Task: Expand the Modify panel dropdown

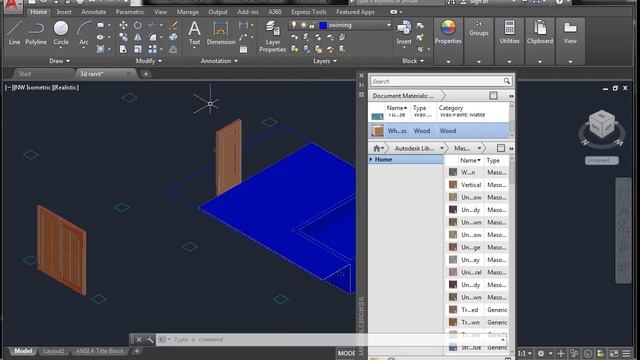Action: pyautogui.click(x=149, y=61)
